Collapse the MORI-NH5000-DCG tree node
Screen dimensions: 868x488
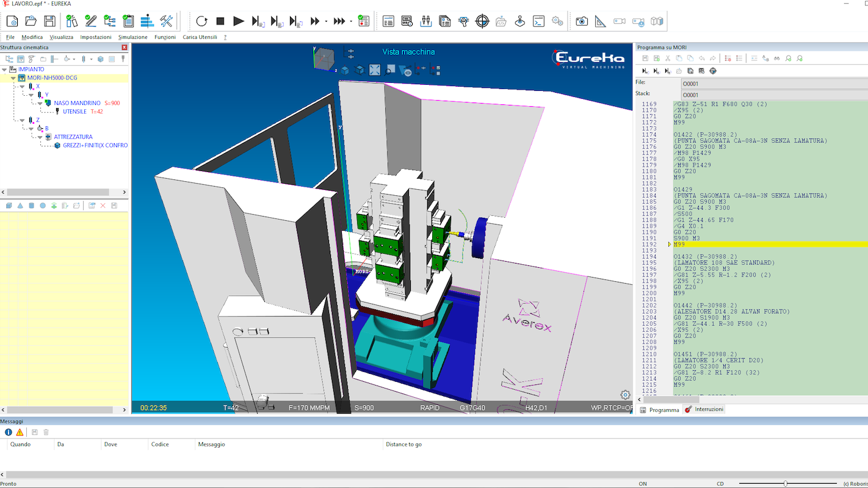(13, 78)
